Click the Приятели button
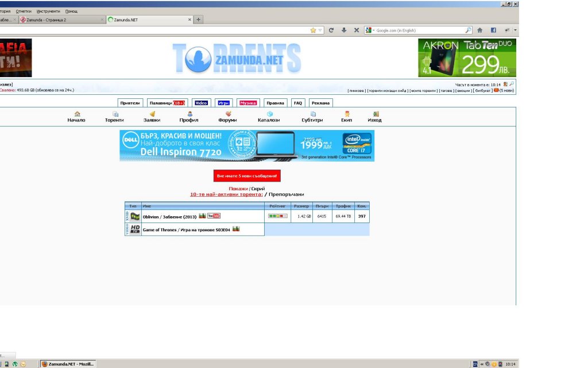588x368 pixels. [x=130, y=103]
